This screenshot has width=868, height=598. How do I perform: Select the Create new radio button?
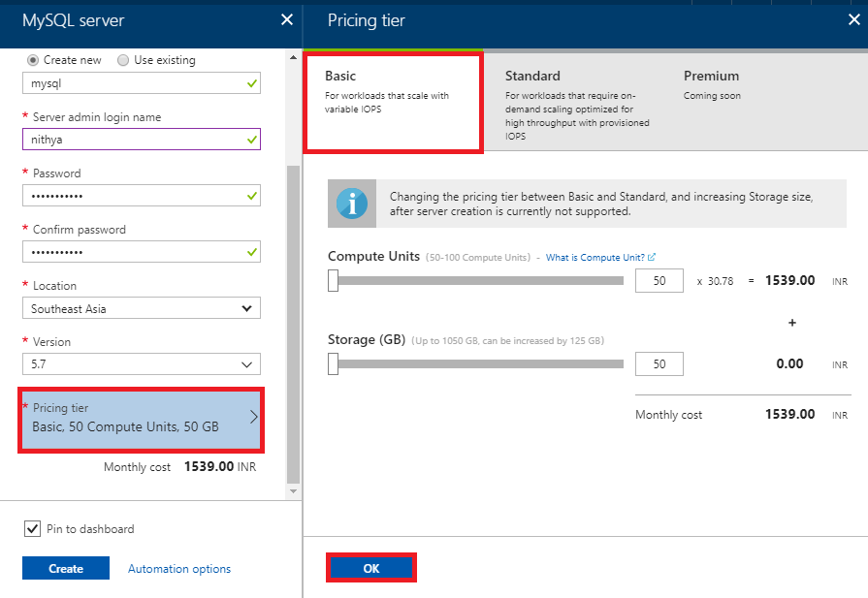tap(34, 60)
